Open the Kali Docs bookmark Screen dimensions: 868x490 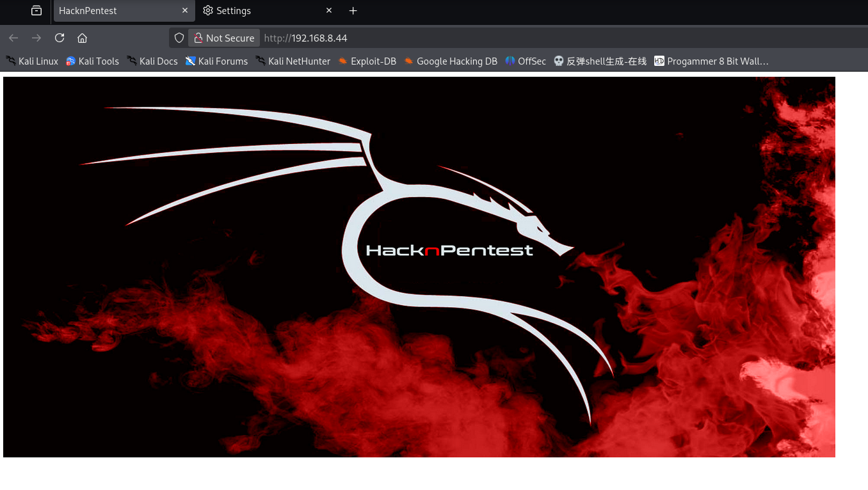tap(152, 61)
